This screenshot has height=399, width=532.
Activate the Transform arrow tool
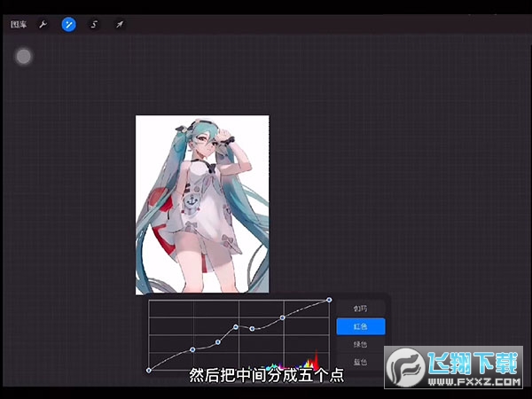120,25
